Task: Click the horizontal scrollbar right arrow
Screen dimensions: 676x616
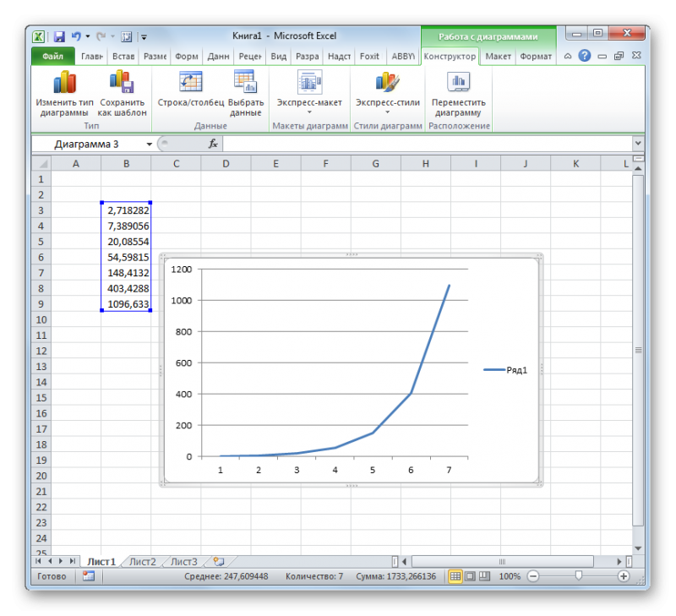Action: tap(619, 562)
